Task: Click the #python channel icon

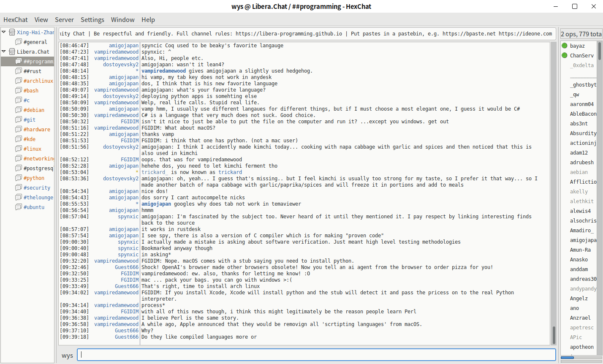Action: tap(19, 178)
